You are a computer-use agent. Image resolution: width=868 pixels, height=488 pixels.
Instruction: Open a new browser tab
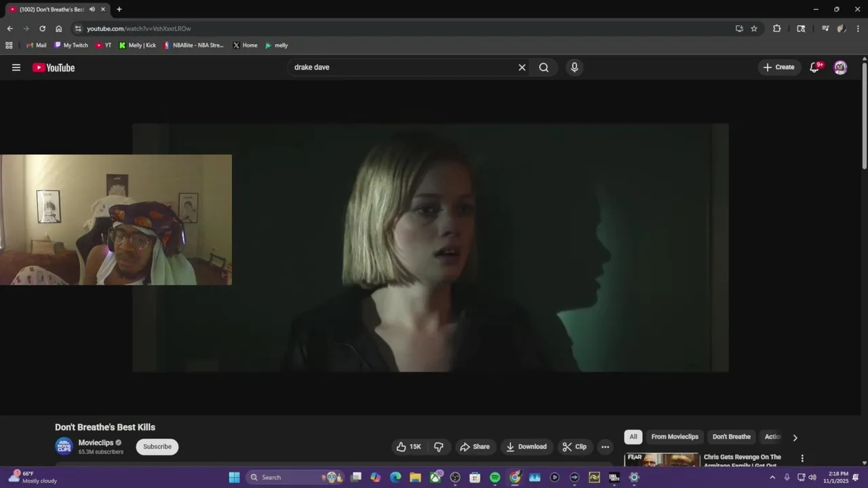tap(119, 9)
